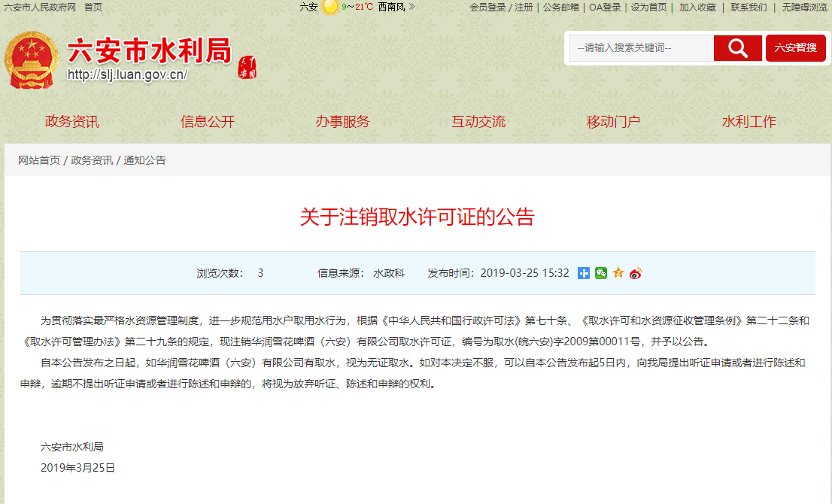Click the 大美六安 red seal image
The height and width of the screenshot is (504, 832).
tap(247, 68)
